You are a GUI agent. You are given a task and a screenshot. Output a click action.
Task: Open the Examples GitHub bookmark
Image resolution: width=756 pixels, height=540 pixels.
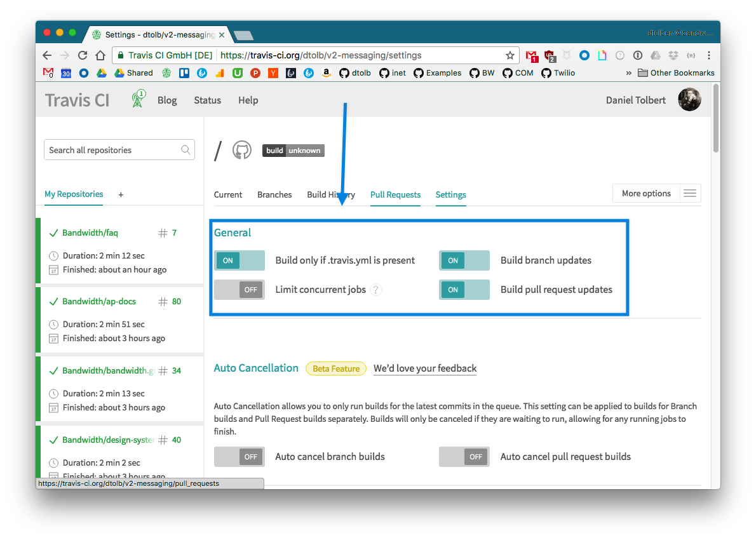438,73
